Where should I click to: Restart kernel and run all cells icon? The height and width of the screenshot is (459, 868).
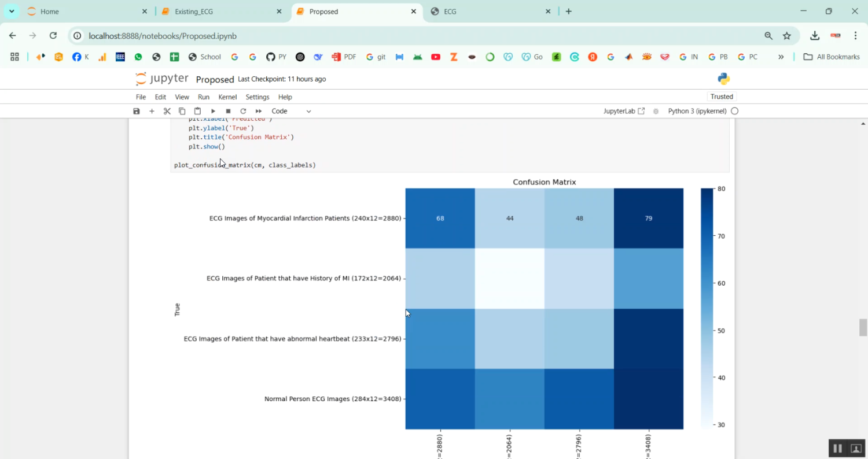coord(258,110)
